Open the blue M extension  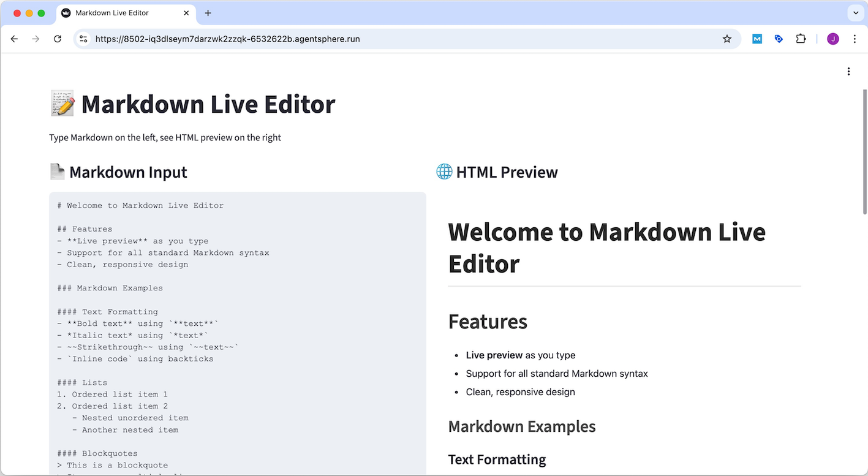(x=757, y=39)
